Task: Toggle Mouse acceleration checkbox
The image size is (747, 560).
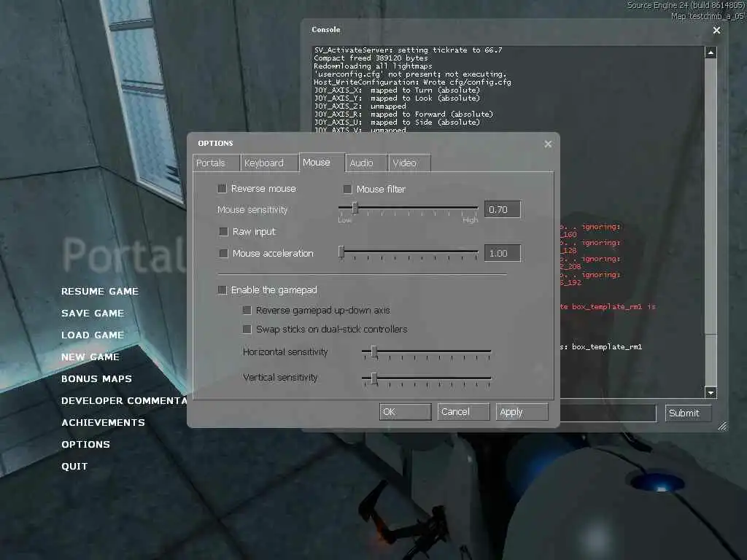Action: click(223, 253)
